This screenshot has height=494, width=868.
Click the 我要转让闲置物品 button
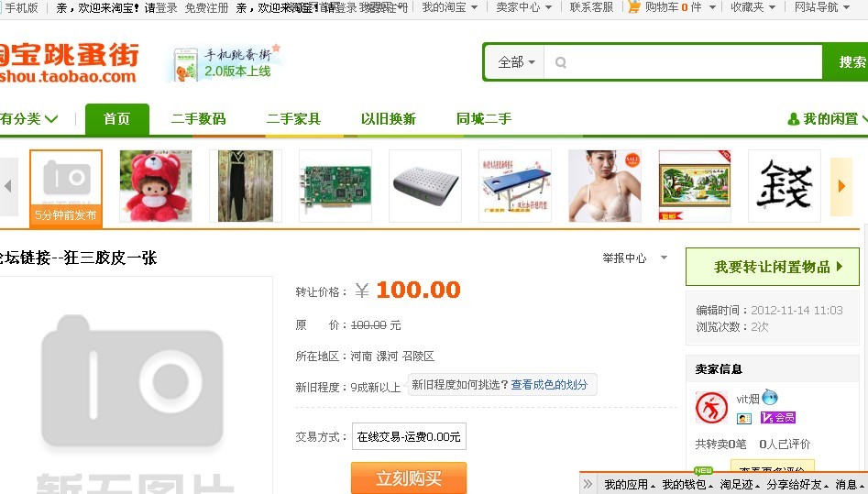tap(772, 267)
